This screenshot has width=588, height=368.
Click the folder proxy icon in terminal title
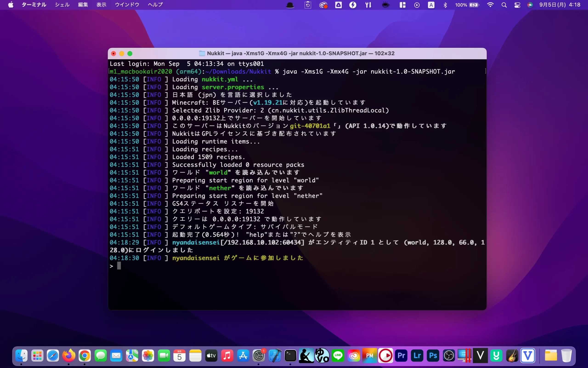point(202,53)
